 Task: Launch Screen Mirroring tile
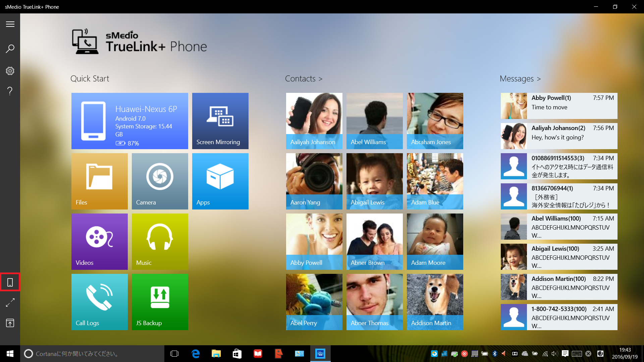point(220,121)
